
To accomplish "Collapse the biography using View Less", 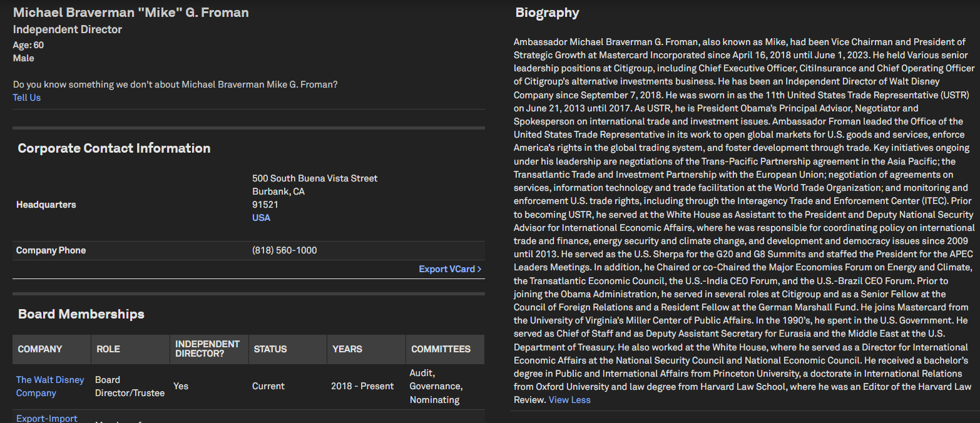I will pyautogui.click(x=569, y=399).
